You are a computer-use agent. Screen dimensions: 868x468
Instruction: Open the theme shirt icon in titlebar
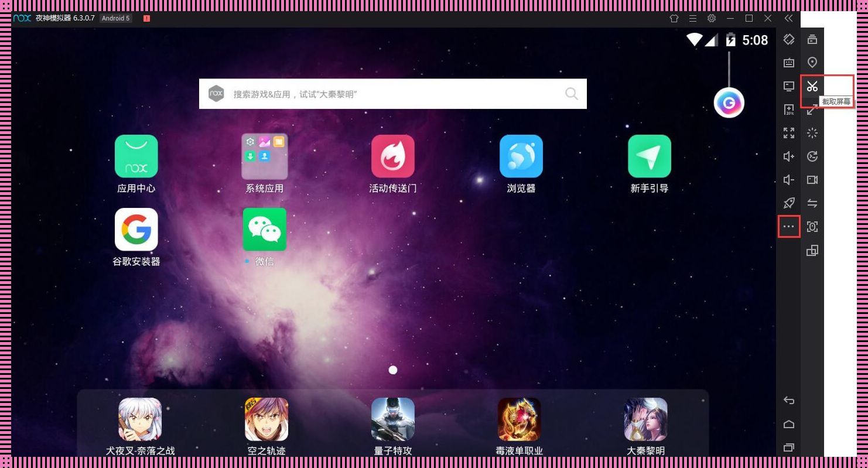click(674, 18)
